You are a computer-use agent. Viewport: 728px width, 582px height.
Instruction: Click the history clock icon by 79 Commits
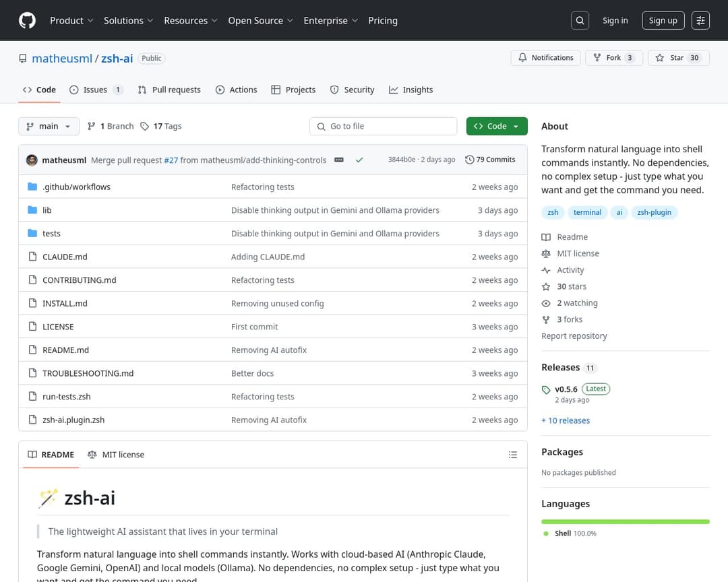pos(469,160)
